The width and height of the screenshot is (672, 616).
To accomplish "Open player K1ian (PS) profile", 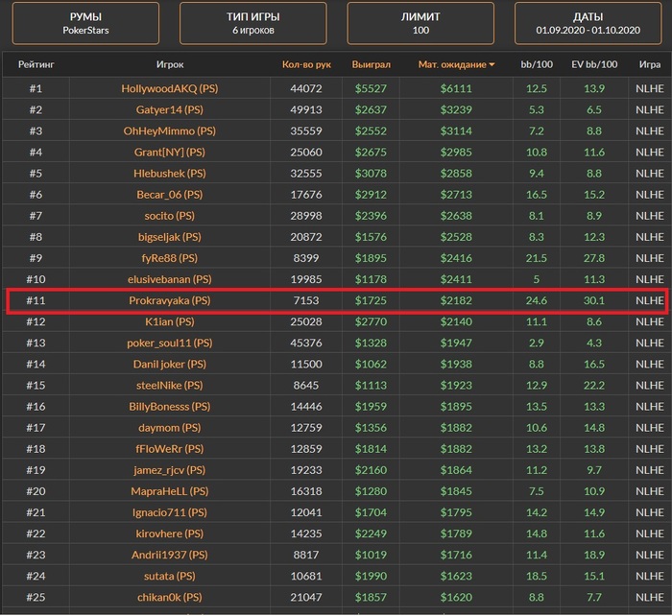I will pyautogui.click(x=170, y=321).
